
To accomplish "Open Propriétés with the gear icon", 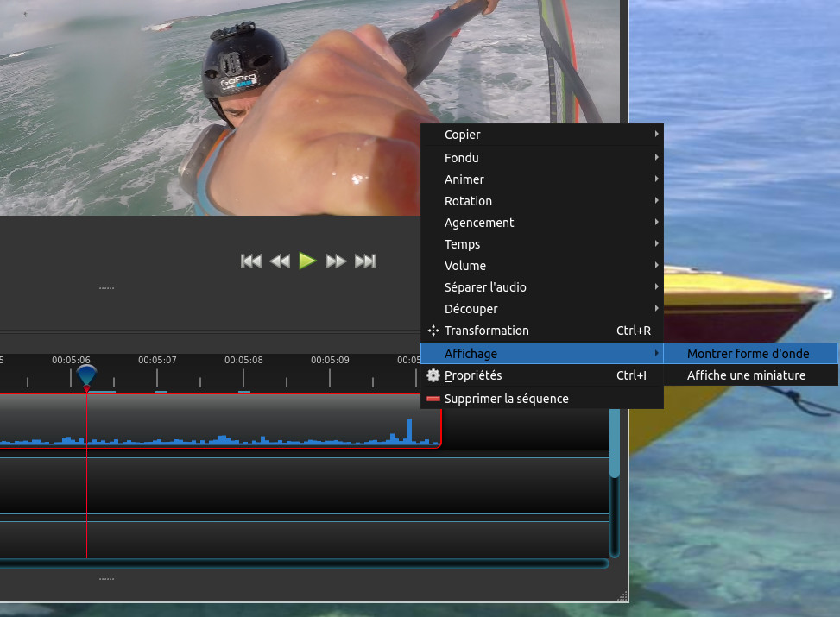I will (433, 375).
